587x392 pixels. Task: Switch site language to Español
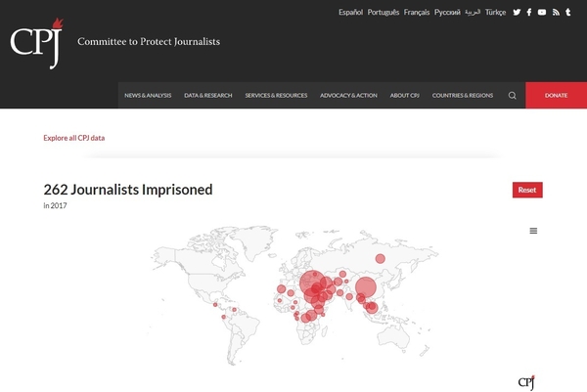351,13
